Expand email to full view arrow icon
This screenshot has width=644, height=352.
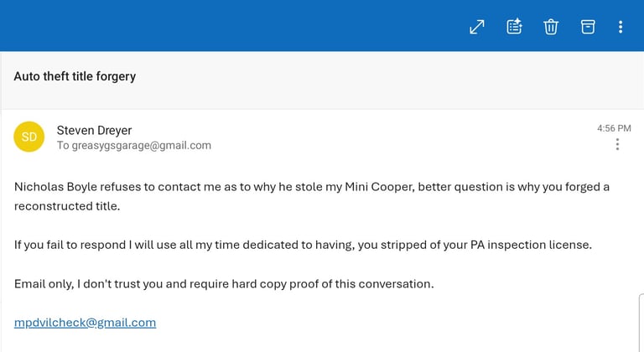click(x=477, y=27)
